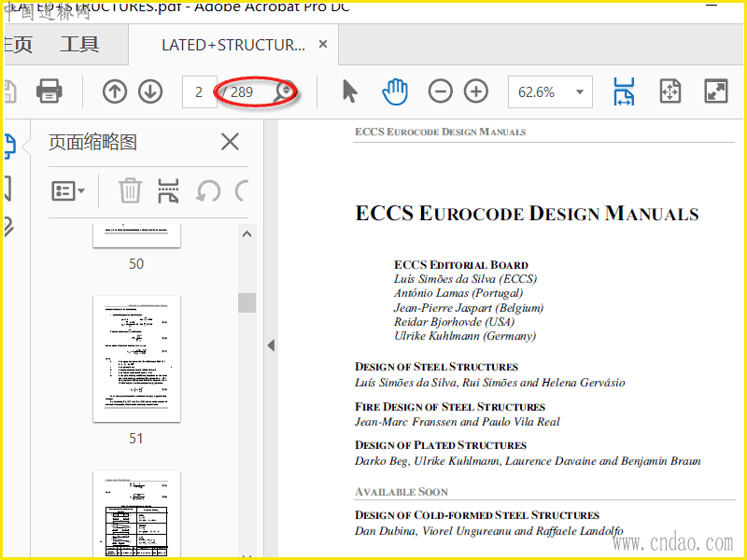Click the page-layout icon beside the trash
The width and height of the screenshot is (747, 560).
click(x=168, y=191)
